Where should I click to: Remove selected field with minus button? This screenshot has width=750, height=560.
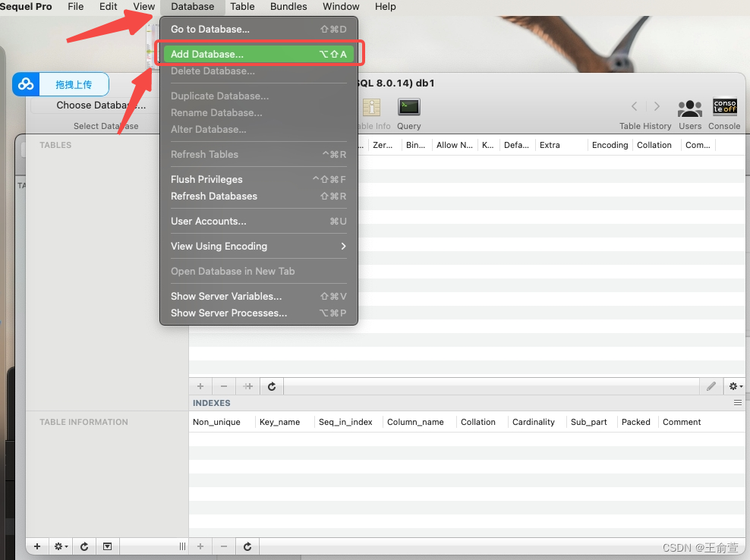[224, 386]
